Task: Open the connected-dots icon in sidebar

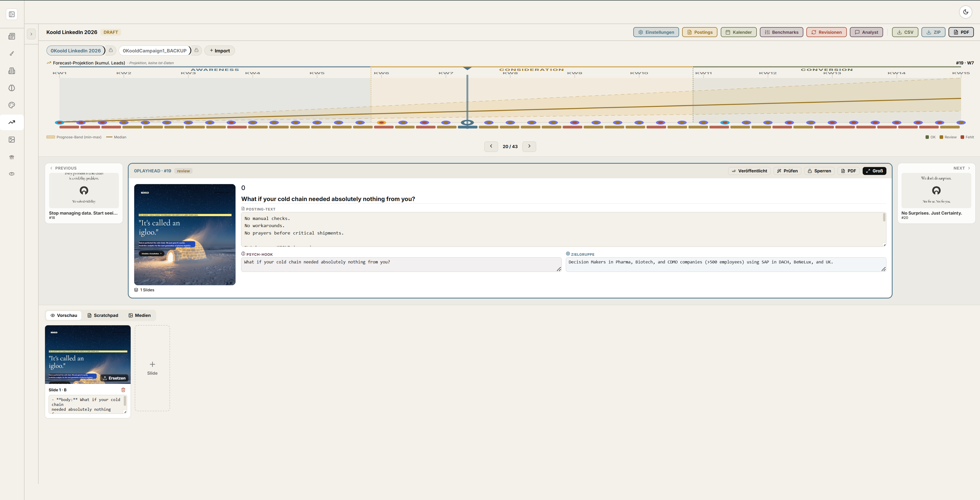Action: pyautogui.click(x=12, y=54)
